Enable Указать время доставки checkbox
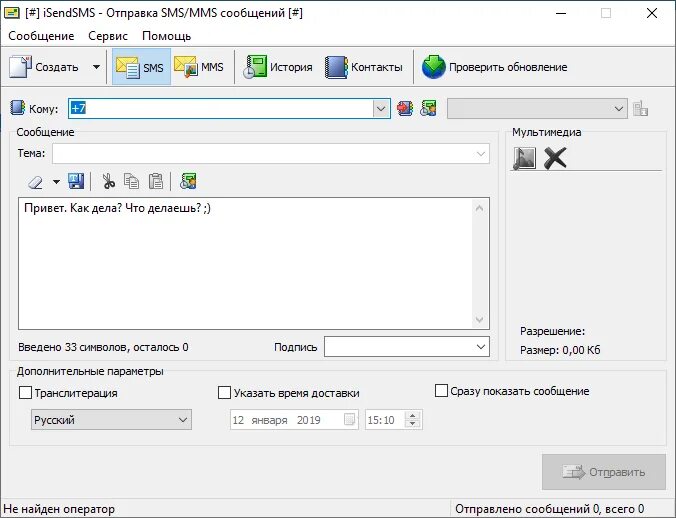The image size is (676, 518). (x=224, y=393)
